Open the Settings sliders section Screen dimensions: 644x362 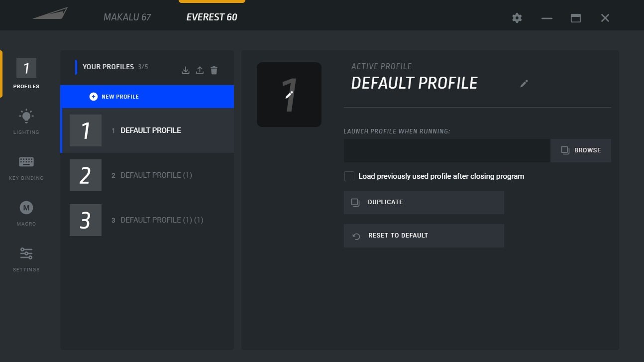coord(26,258)
